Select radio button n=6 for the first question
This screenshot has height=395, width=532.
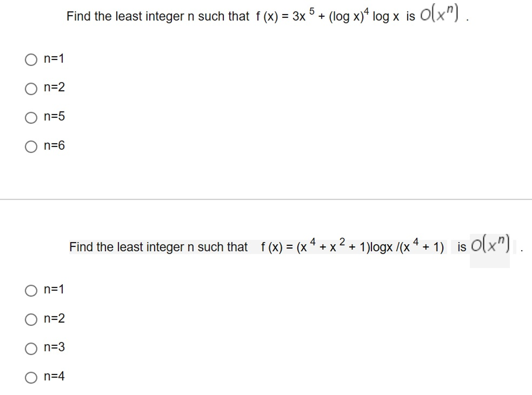[31, 147]
